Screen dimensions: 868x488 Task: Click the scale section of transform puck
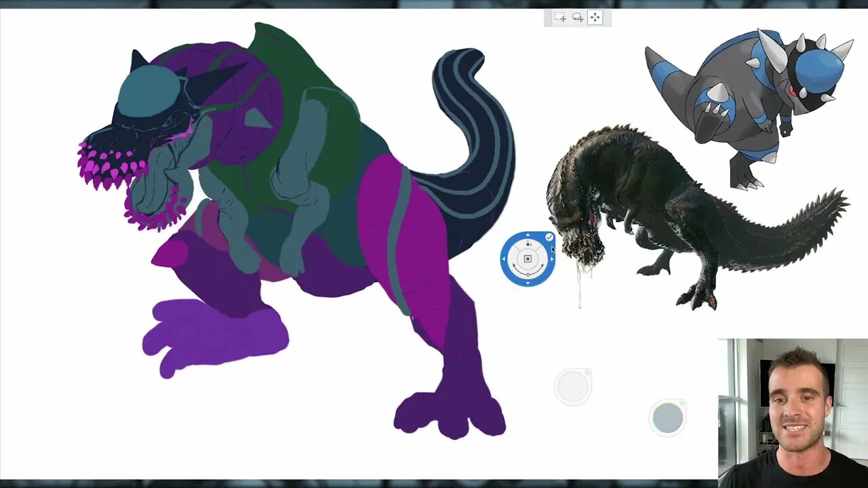(x=528, y=245)
